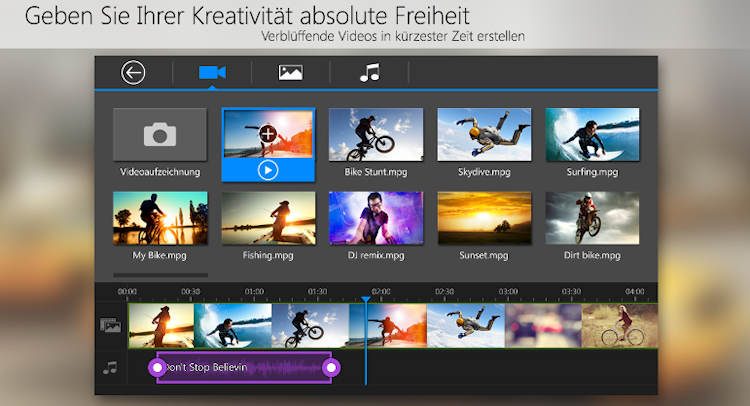Click the left handle of audio clip
This screenshot has width=750, height=406.
158,367
